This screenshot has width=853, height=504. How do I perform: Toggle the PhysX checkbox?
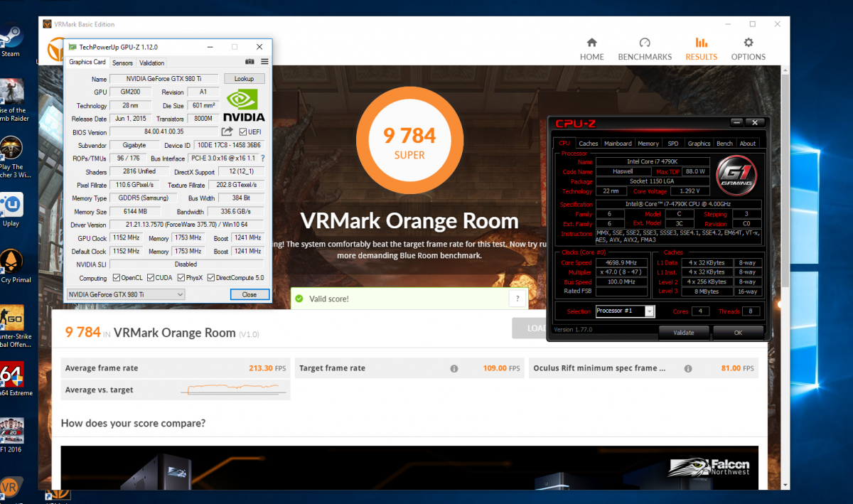181,278
